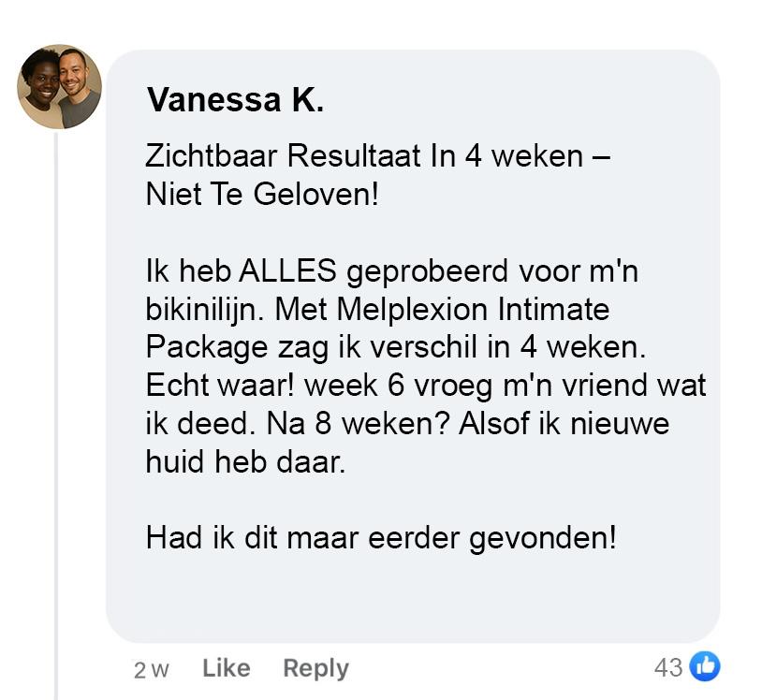This screenshot has width=762, height=700.
Task: Like Vanessa K.'s comment
Action: click(x=226, y=668)
